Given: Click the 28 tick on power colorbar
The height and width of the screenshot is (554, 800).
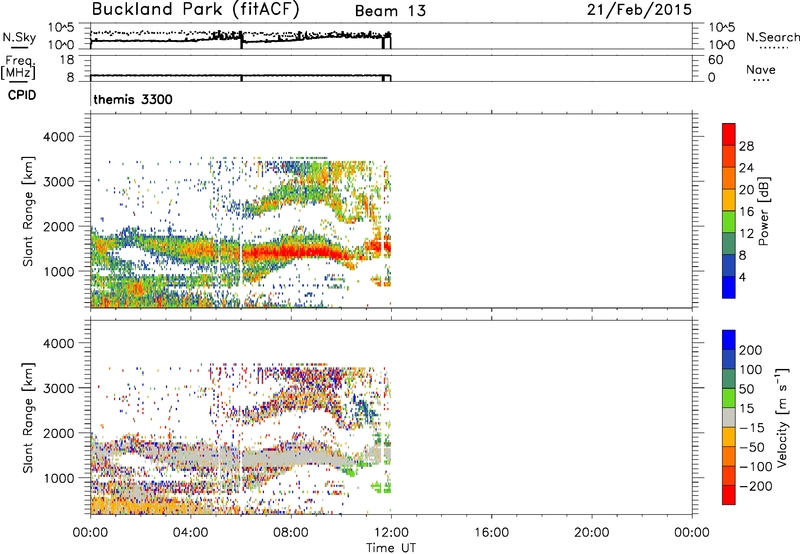Looking at the screenshot, I should (x=746, y=146).
